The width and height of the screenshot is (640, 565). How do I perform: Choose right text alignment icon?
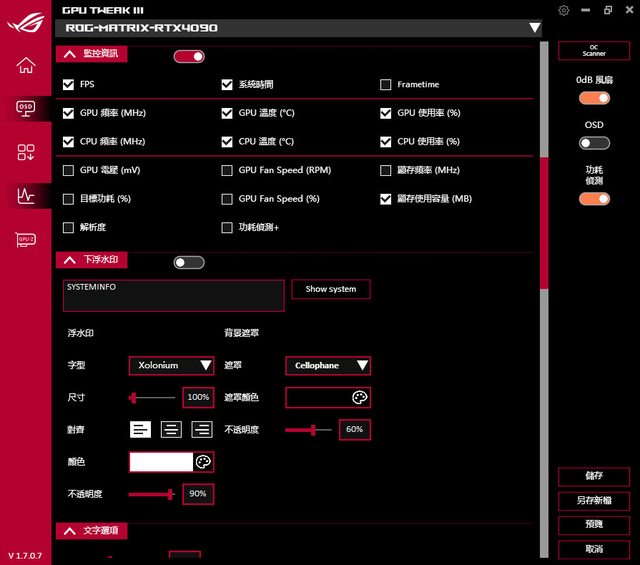point(202,430)
